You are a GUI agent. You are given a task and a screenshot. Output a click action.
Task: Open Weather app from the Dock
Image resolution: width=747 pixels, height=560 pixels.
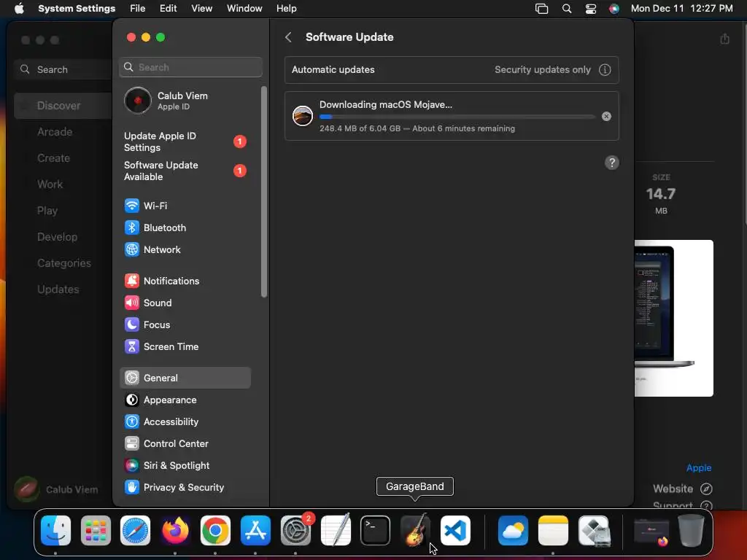coord(513,531)
